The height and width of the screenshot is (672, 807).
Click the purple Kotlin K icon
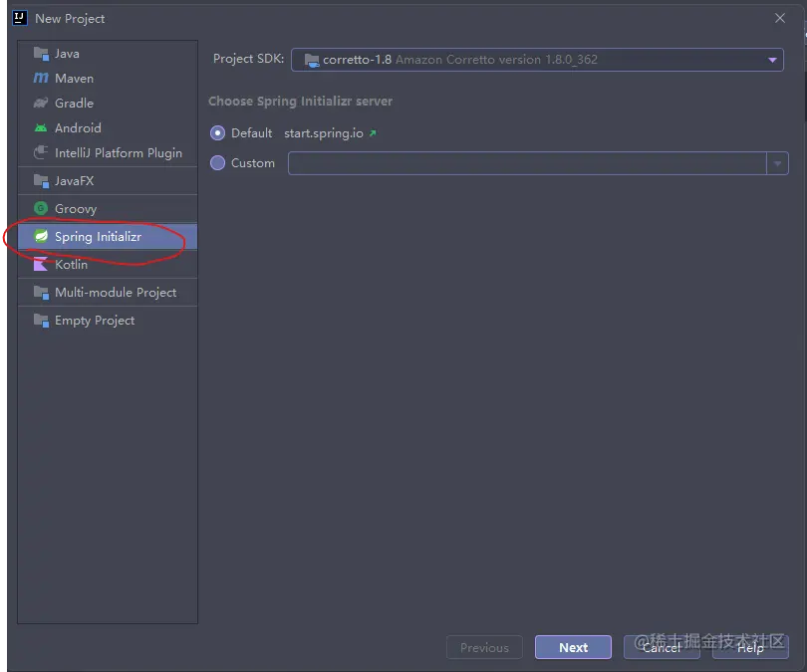point(41,264)
